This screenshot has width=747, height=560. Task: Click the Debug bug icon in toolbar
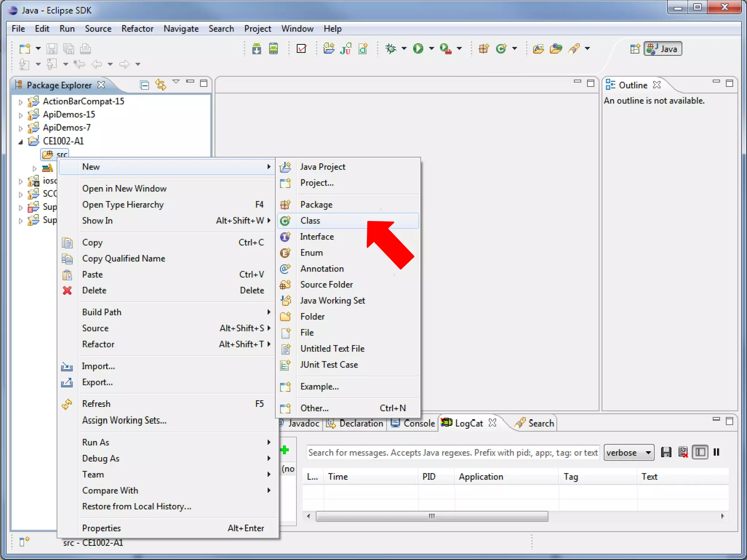391,48
